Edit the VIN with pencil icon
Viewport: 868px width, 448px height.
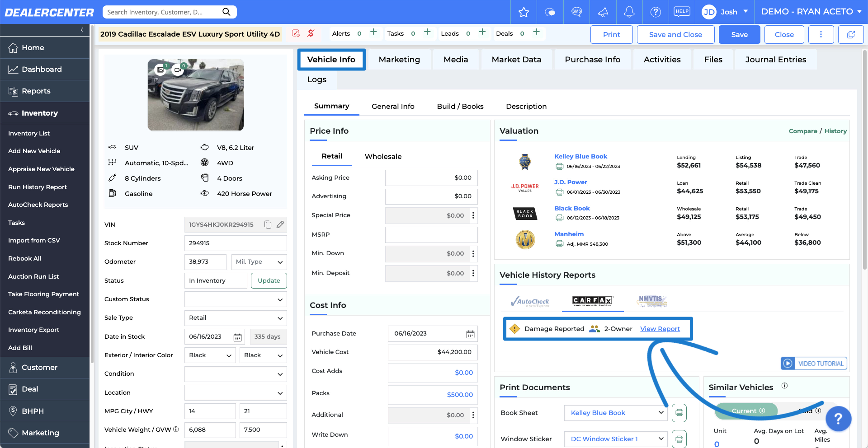280,224
